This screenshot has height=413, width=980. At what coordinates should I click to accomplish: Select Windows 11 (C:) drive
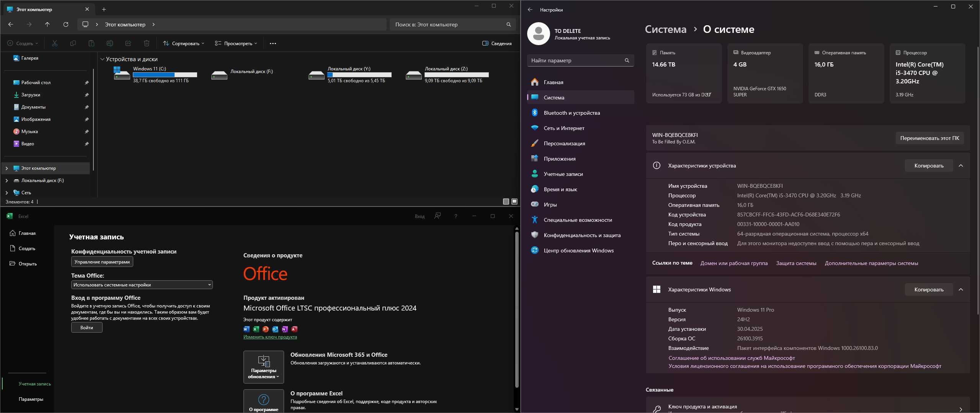tap(155, 74)
